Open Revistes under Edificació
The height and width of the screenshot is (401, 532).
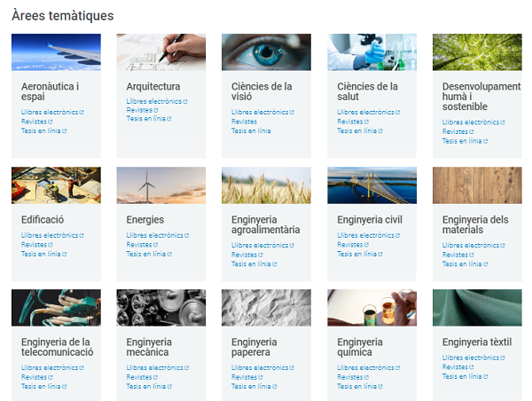(x=36, y=245)
